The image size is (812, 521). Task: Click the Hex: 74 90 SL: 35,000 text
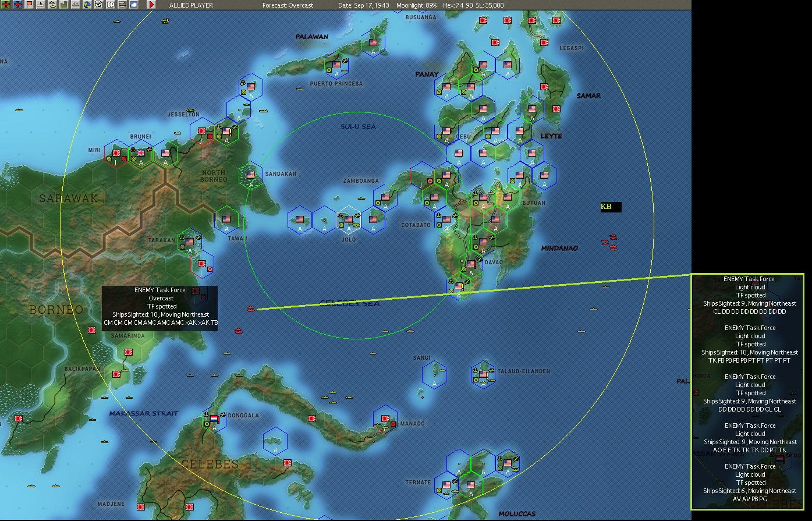pos(473,5)
